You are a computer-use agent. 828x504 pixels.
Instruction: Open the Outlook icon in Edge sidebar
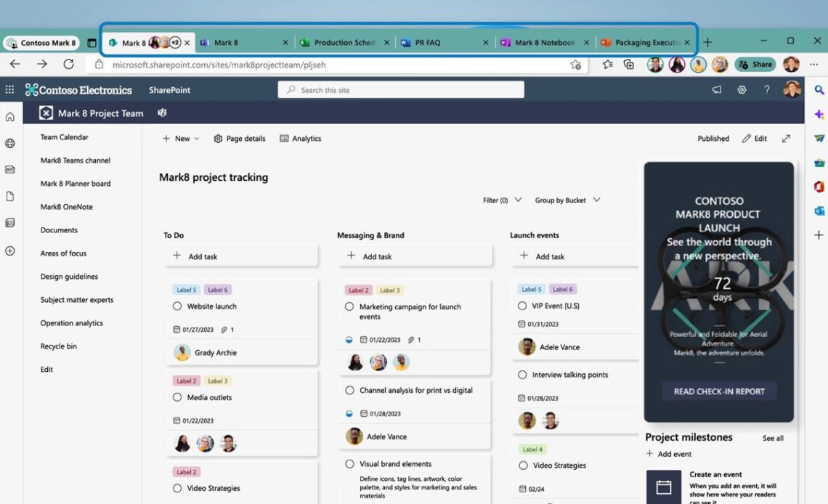[x=819, y=211]
